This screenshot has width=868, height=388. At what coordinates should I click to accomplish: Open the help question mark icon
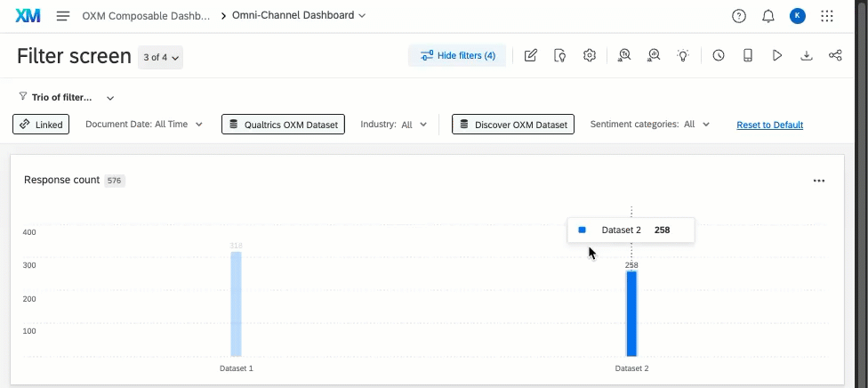(x=739, y=16)
